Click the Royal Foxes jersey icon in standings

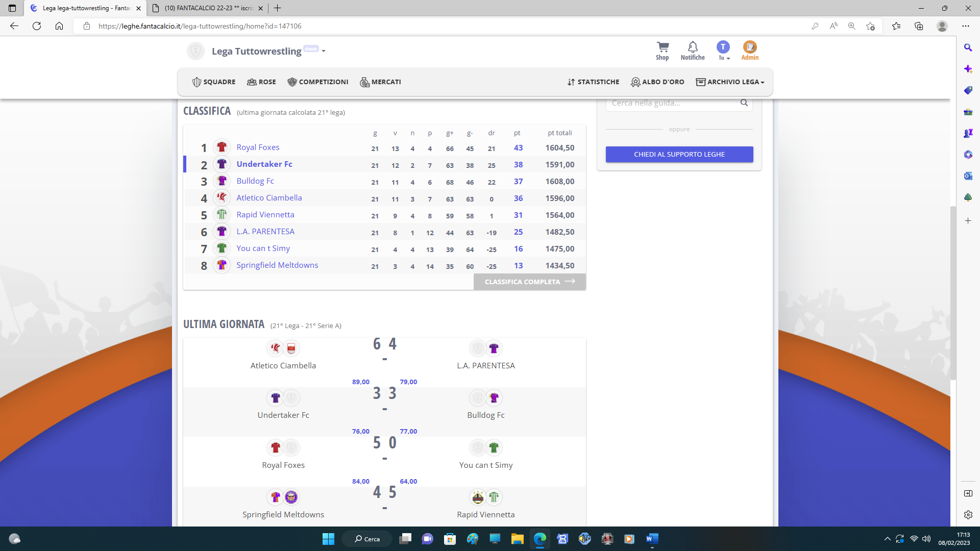pos(222,147)
